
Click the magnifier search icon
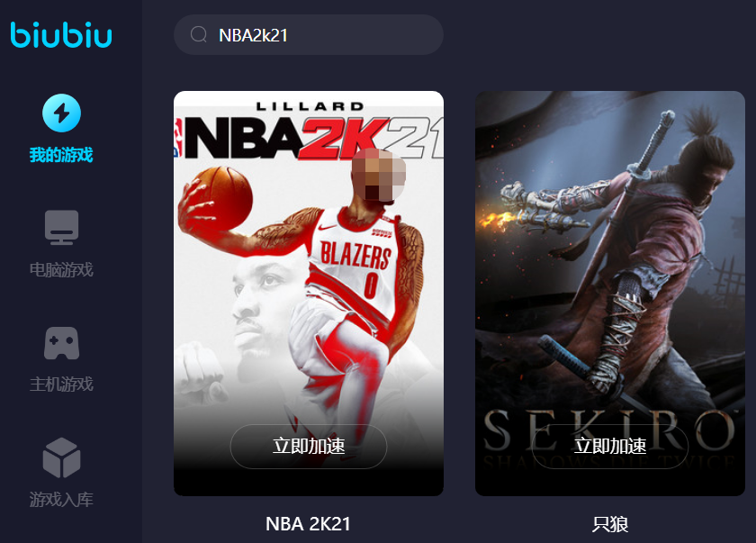point(199,35)
